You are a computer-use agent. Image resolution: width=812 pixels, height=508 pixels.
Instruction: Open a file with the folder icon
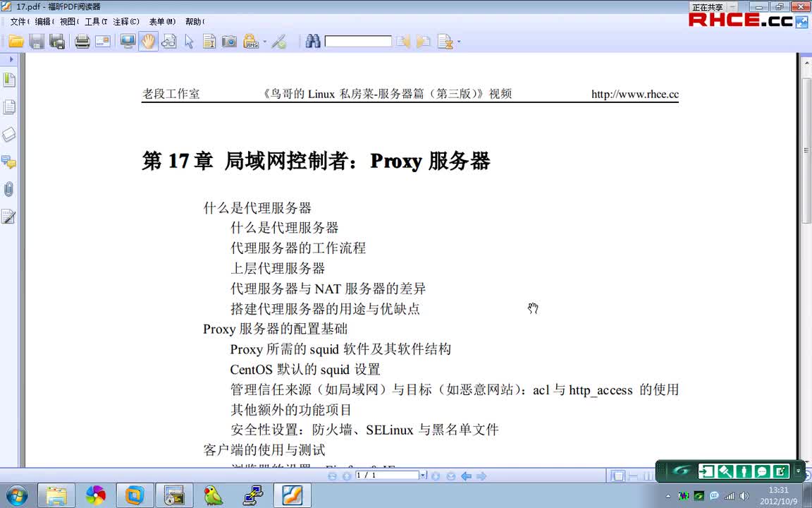point(16,42)
